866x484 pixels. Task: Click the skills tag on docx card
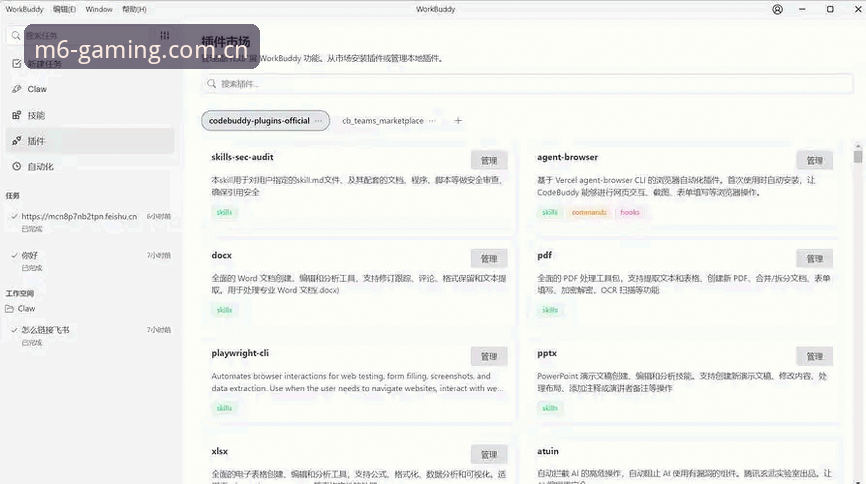pos(224,310)
